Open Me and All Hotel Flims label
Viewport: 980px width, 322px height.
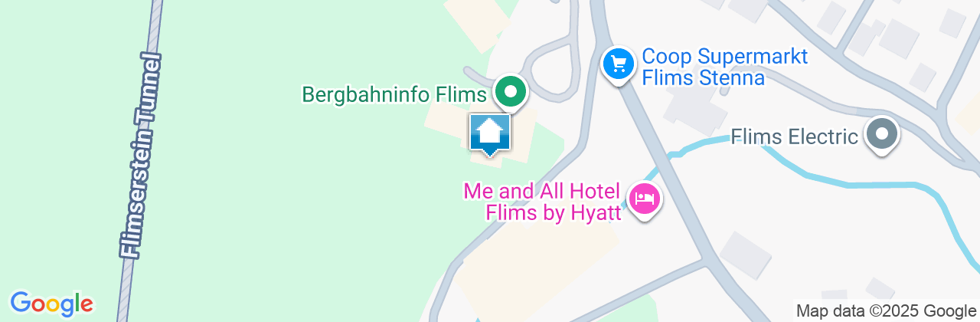543,202
